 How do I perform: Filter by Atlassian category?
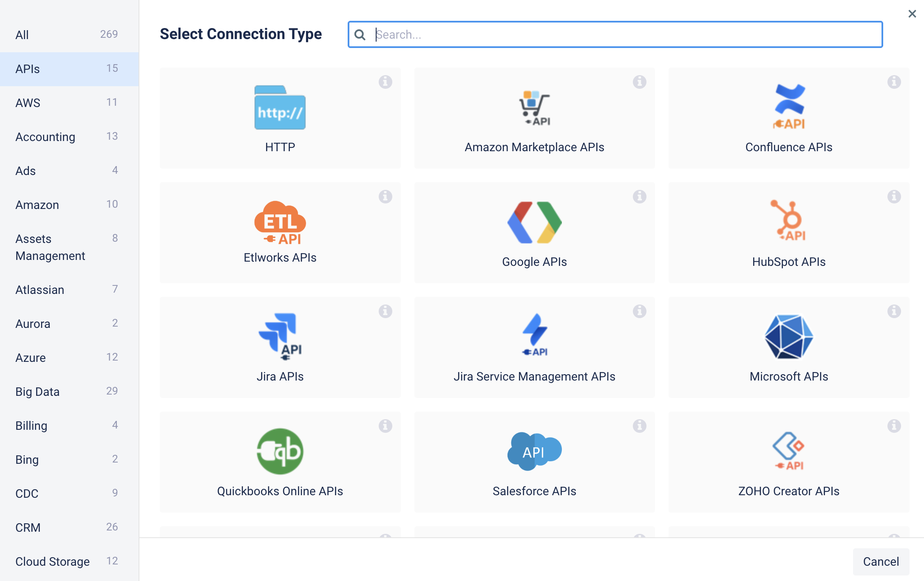point(69,290)
